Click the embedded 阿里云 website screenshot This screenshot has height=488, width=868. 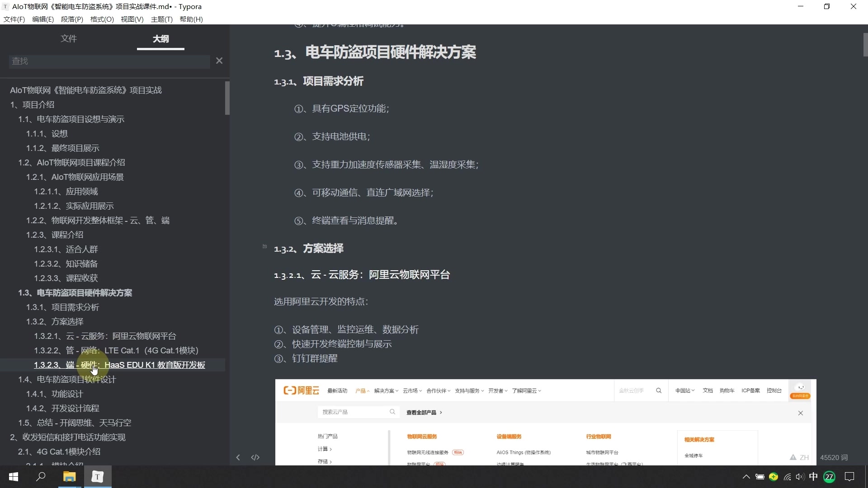[546, 422]
